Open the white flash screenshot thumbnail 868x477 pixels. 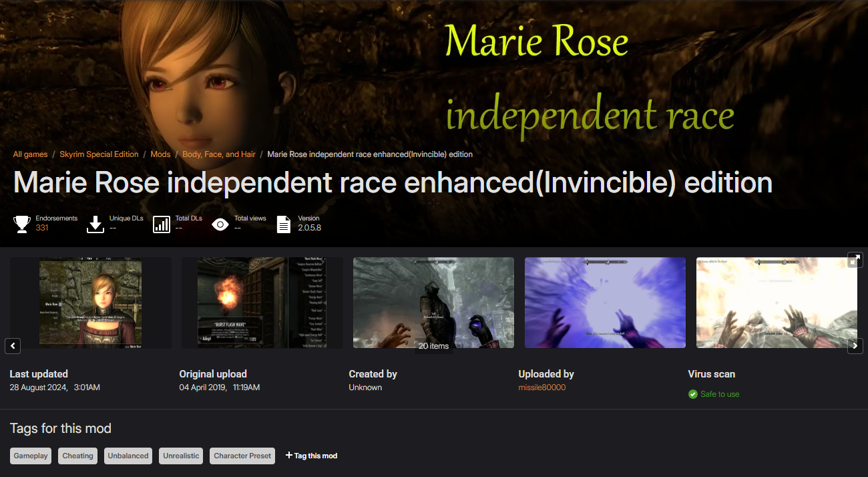(777, 303)
